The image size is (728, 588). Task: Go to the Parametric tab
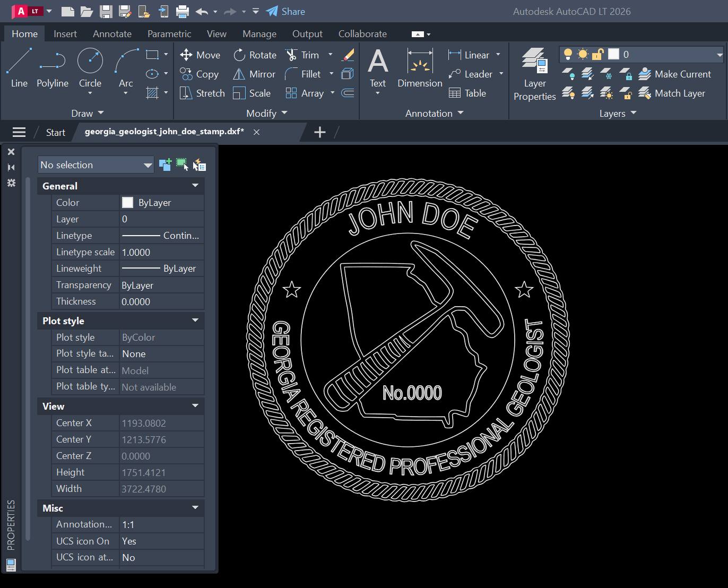pyautogui.click(x=169, y=34)
